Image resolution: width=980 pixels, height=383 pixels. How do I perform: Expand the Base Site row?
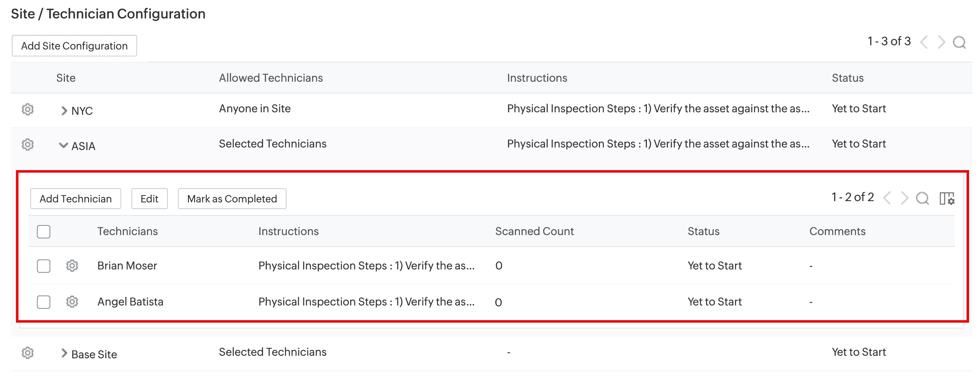(x=64, y=353)
